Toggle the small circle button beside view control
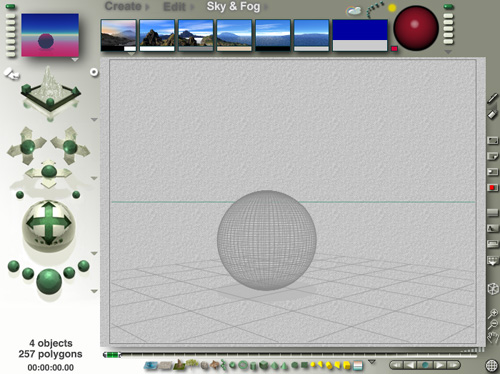This screenshot has height=374, width=500. [x=94, y=72]
